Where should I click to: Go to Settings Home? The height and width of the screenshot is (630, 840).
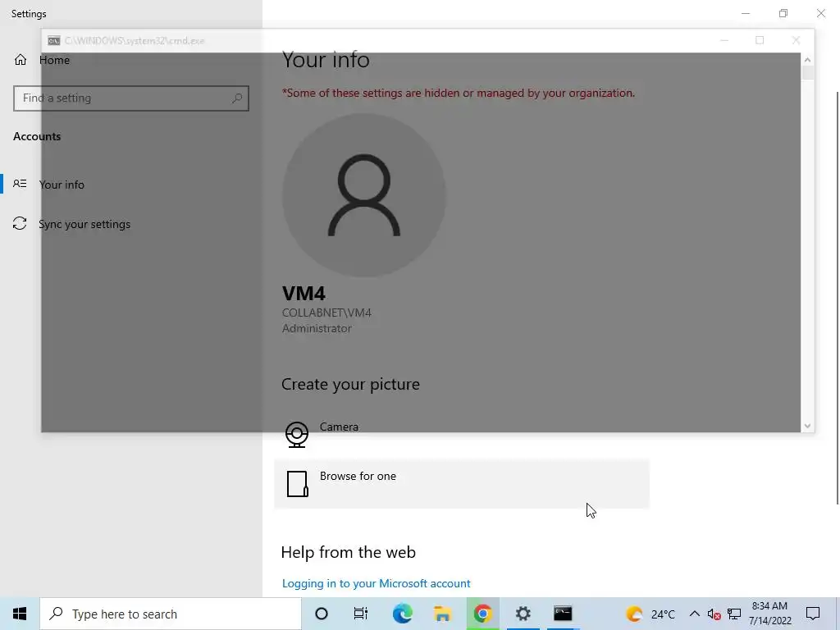point(42,60)
